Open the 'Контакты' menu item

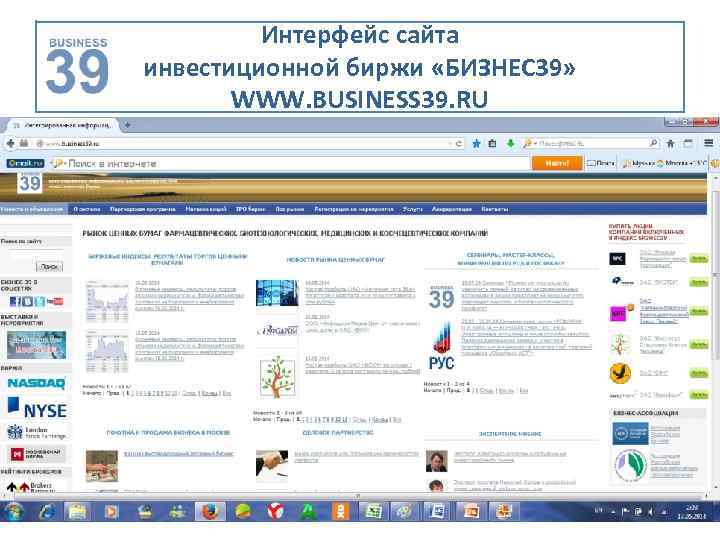(x=495, y=209)
